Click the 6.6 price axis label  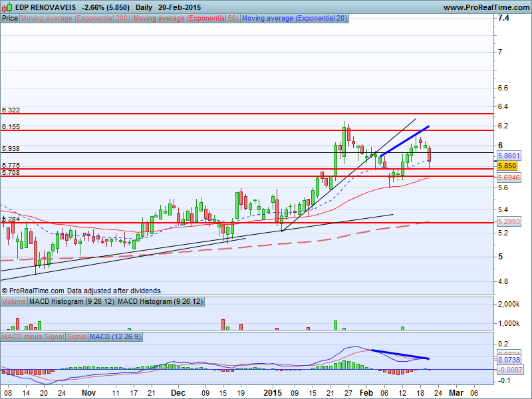pyautogui.click(x=503, y=88)
